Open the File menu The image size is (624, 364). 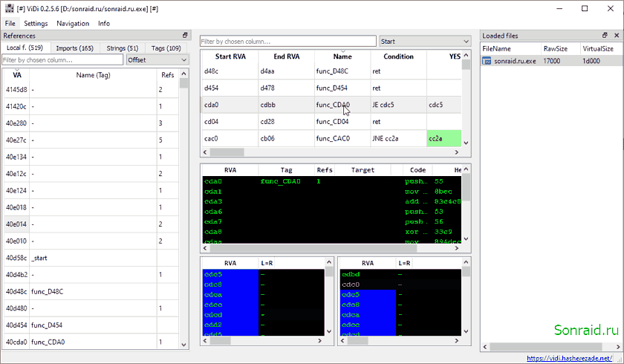[10, 24]
